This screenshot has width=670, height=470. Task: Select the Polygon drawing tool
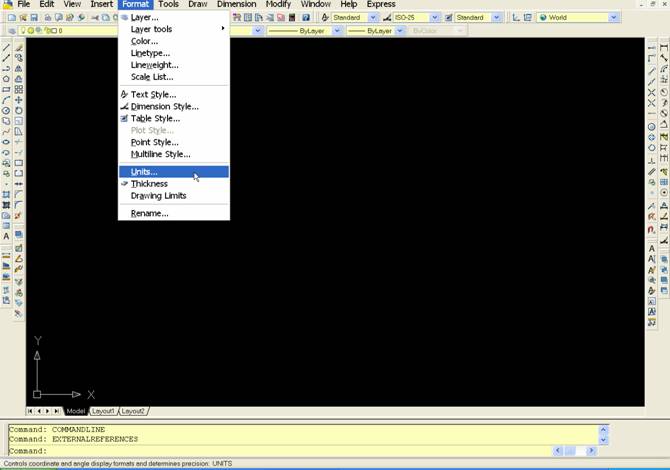click(x=6, y=79)
